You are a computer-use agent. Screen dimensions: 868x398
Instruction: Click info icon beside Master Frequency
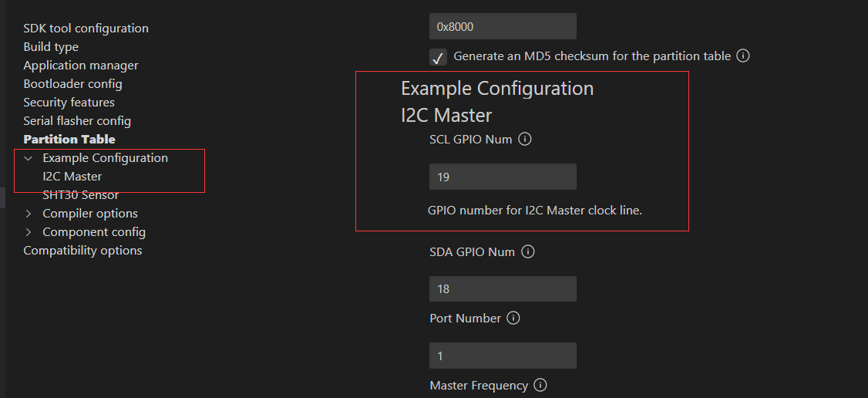[x=541, y=386]
